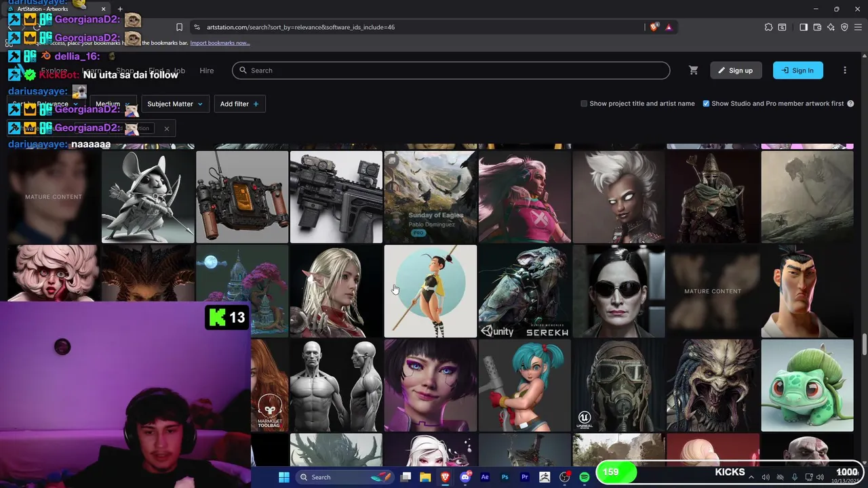Open the girl with staff on teal circle thumbnail

click(431, 291)
